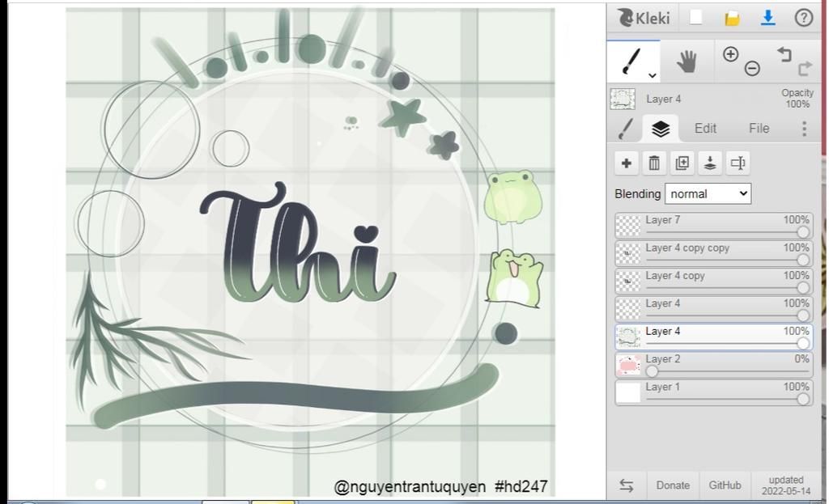829x504 pixels.
Task: Duplicate the selected layer
Action: 682,163
